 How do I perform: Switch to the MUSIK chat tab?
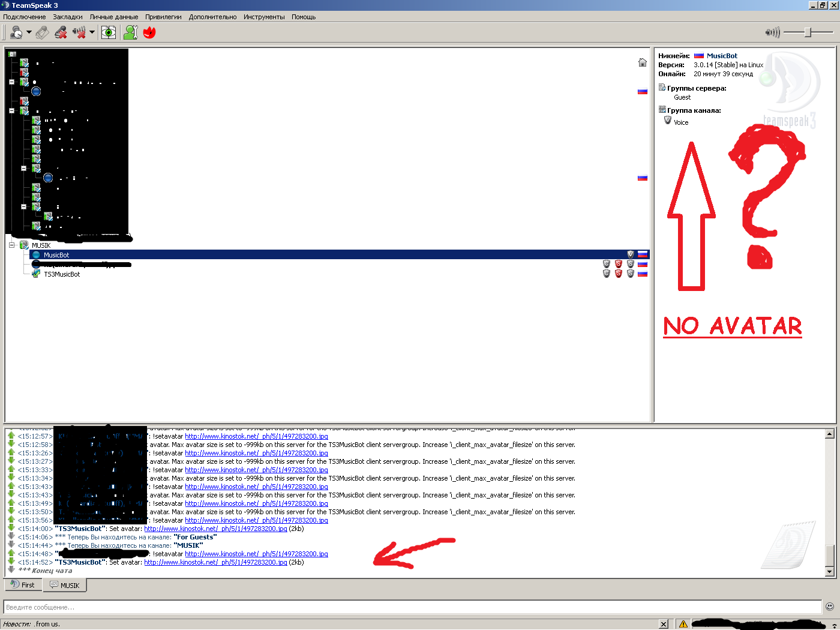point(64,586)
